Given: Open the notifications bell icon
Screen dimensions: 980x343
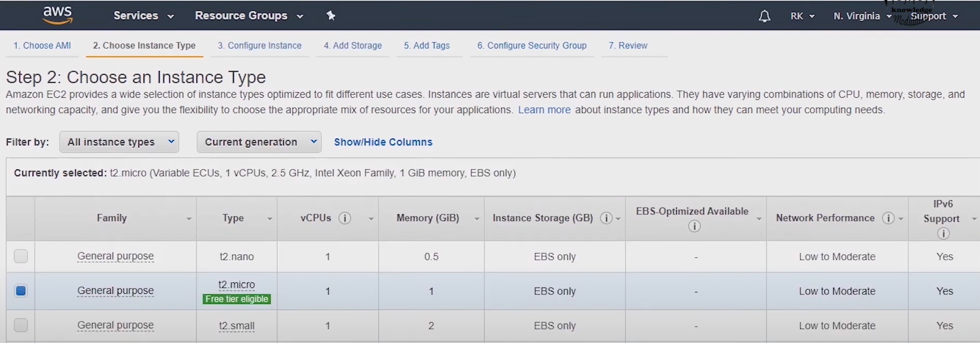Looking at the screenshot, I should click(764, 16).
